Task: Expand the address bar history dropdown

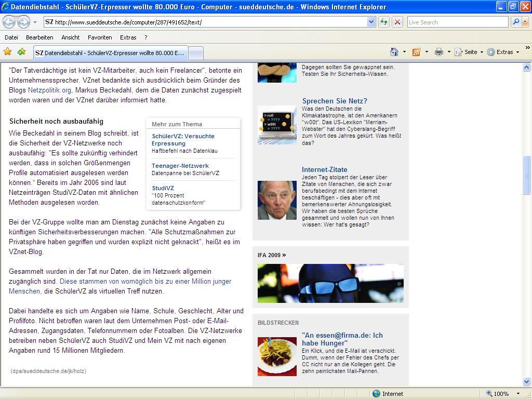Action: pos(371,22)
